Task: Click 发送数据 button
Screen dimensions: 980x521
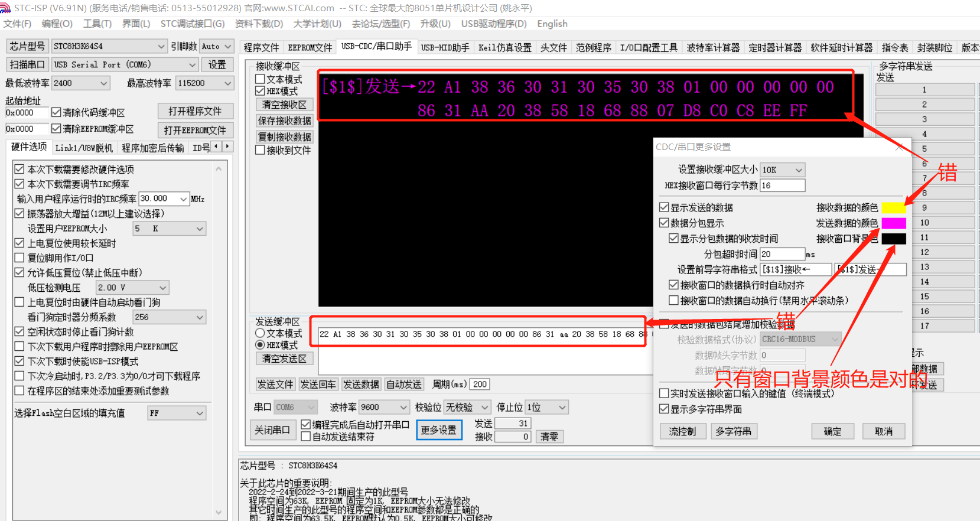Action: tap(362, 384)
